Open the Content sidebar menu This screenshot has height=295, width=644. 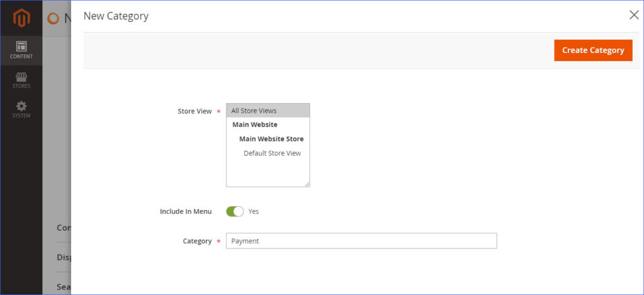tap(21, 50)
